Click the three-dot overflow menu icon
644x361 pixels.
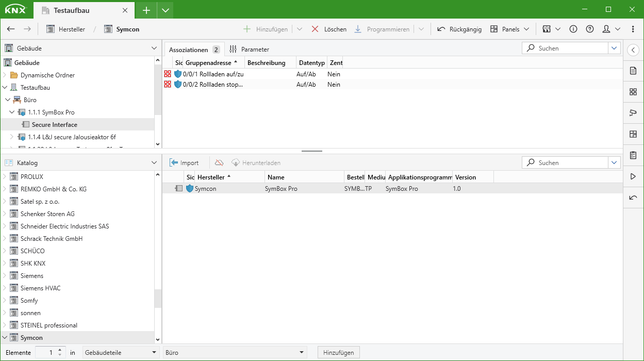(633, 29)
